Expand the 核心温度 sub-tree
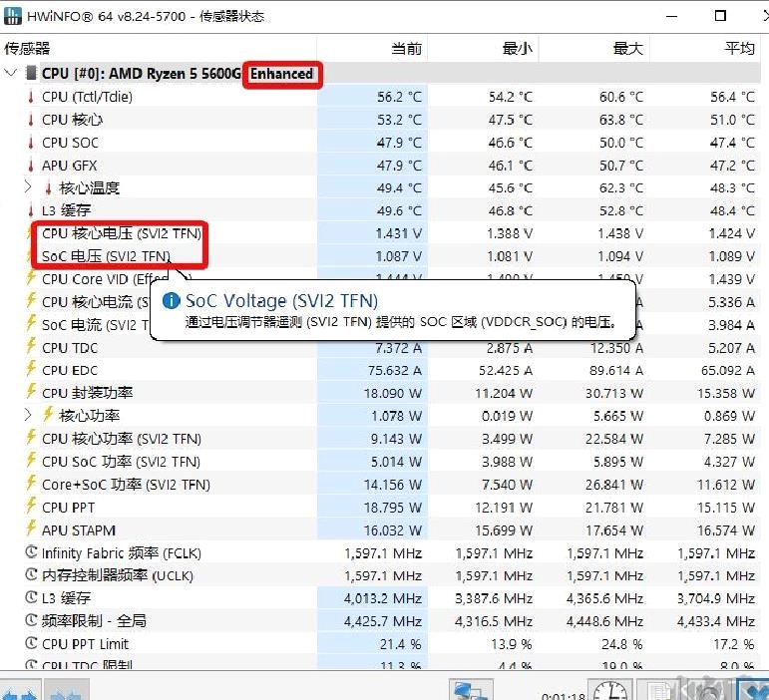This screenshot has width=769, height=700. (28, 187)
